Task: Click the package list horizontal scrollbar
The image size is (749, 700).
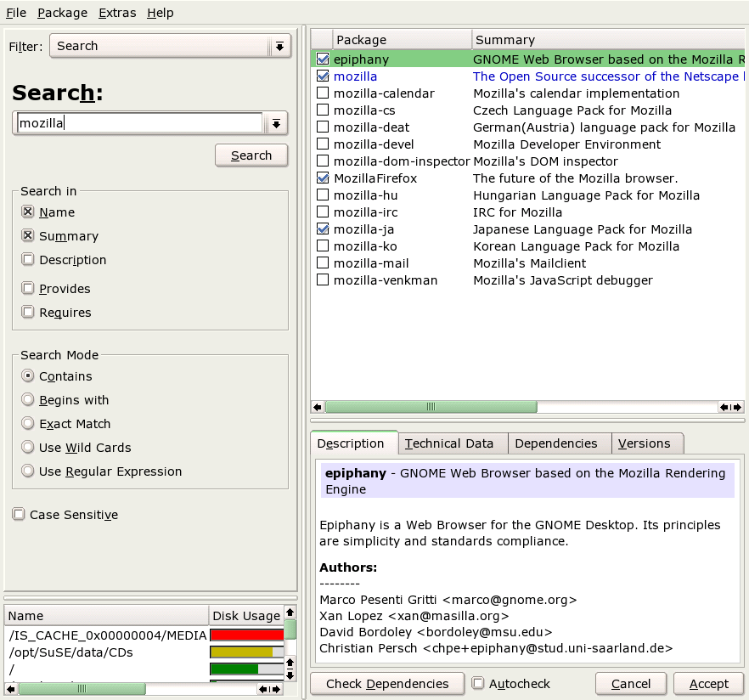Action: tap(431, 407)
